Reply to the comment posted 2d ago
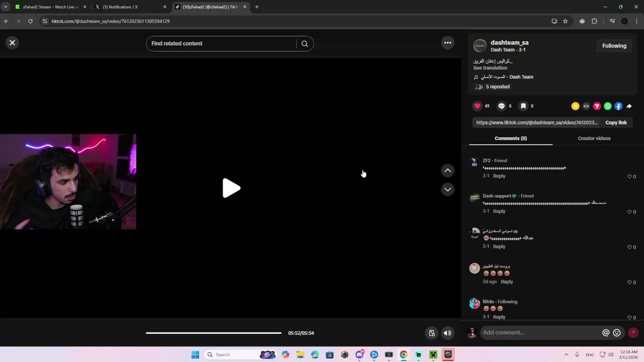Image resolution: width=644 pixels, height=362 pixels. pyautogui.click(x=507, y=282)
